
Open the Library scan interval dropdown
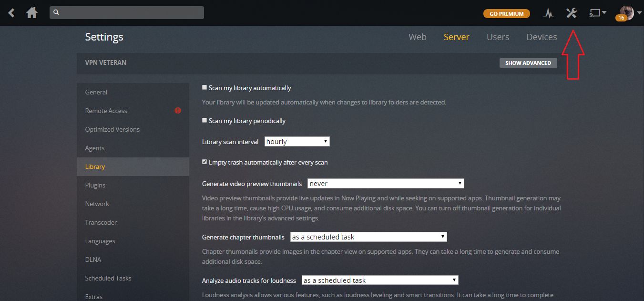pyautogui.click(x=297, y=142)
